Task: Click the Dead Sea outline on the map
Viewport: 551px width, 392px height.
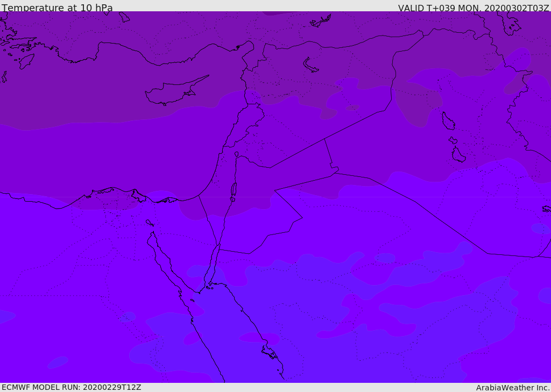Action: point(234,190)
